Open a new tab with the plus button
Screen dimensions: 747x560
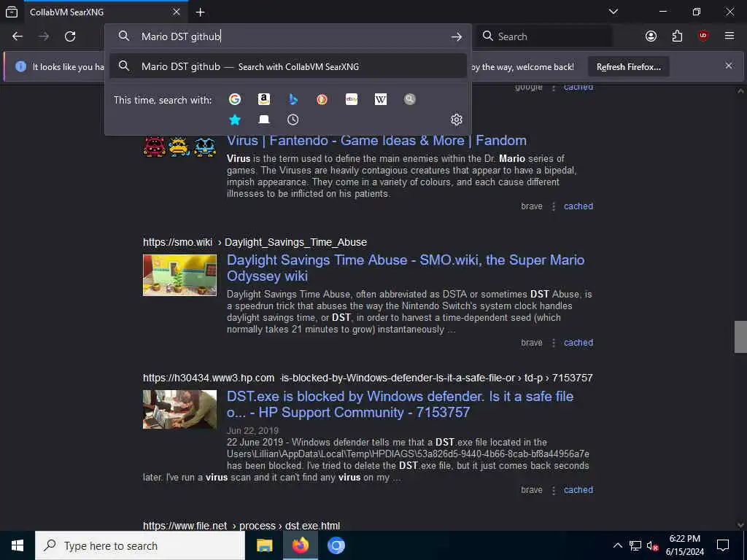tap(200, 12)
